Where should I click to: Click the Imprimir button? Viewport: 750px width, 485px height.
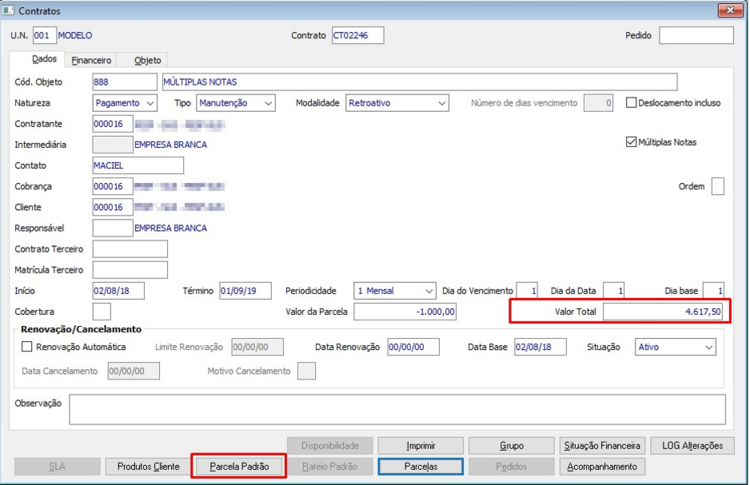coord(420,445)
